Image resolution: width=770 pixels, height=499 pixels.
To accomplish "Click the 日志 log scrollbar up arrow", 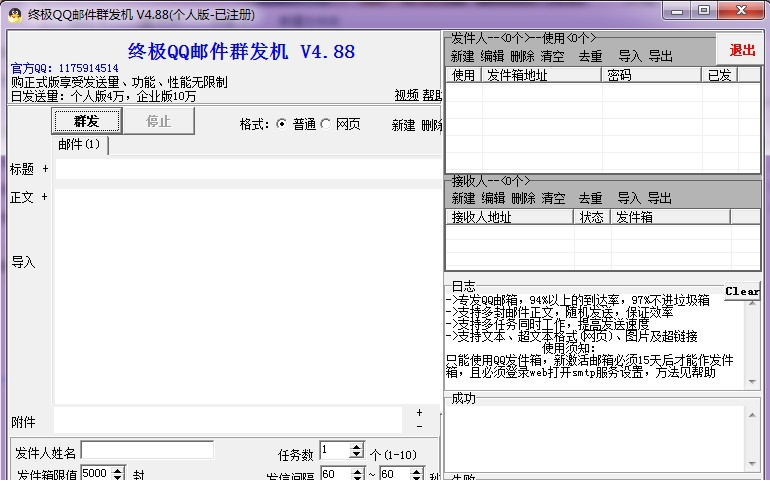I will point(752,304).
